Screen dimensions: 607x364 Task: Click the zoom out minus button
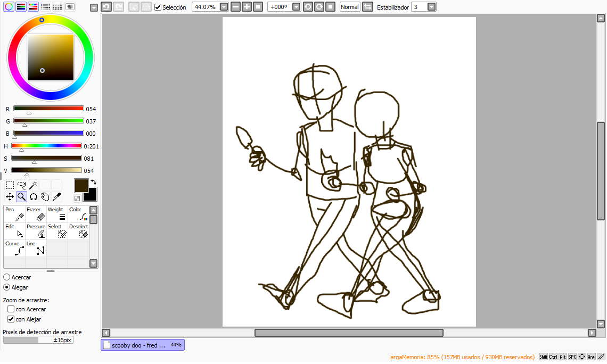(235, 6)
